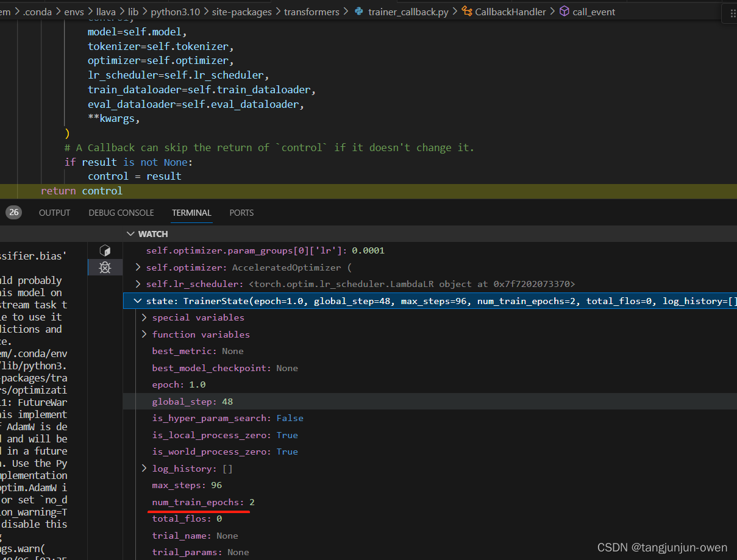Collapse the WATCH section chevron
Screen dimensions: 737x560
[x=130, y=234]
